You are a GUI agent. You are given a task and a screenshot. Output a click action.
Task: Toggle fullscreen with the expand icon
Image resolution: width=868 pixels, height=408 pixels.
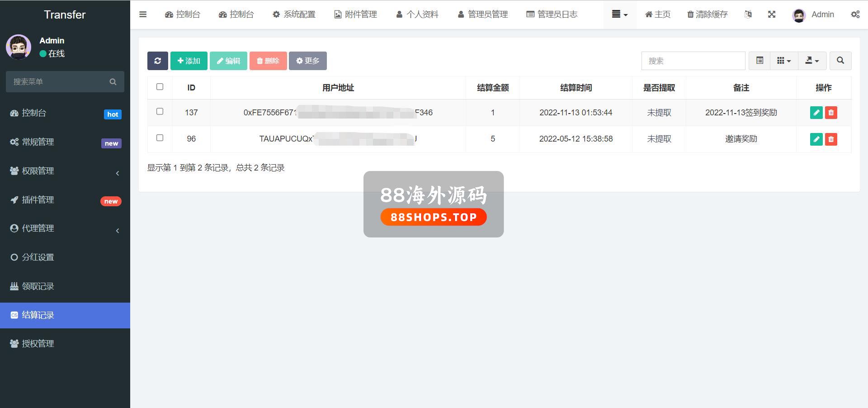(772, 14)
